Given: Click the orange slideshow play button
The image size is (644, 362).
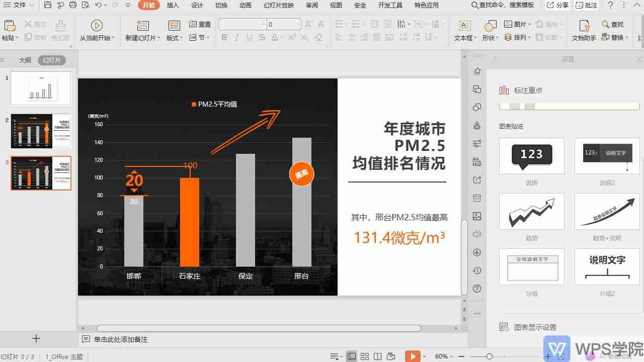Looking at the screenshot, I should pos(413,356).
